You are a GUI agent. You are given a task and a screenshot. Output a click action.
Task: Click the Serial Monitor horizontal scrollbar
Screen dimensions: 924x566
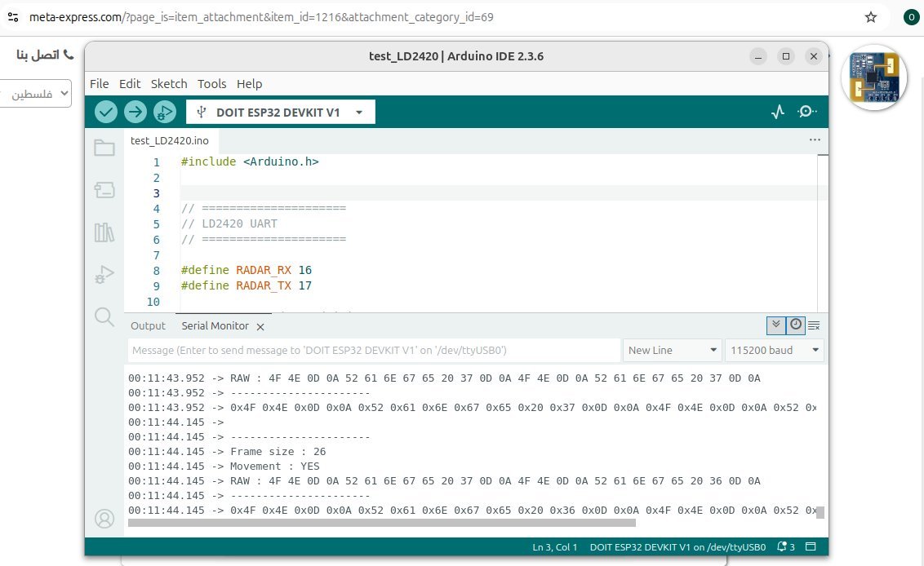tap(382, 523)
